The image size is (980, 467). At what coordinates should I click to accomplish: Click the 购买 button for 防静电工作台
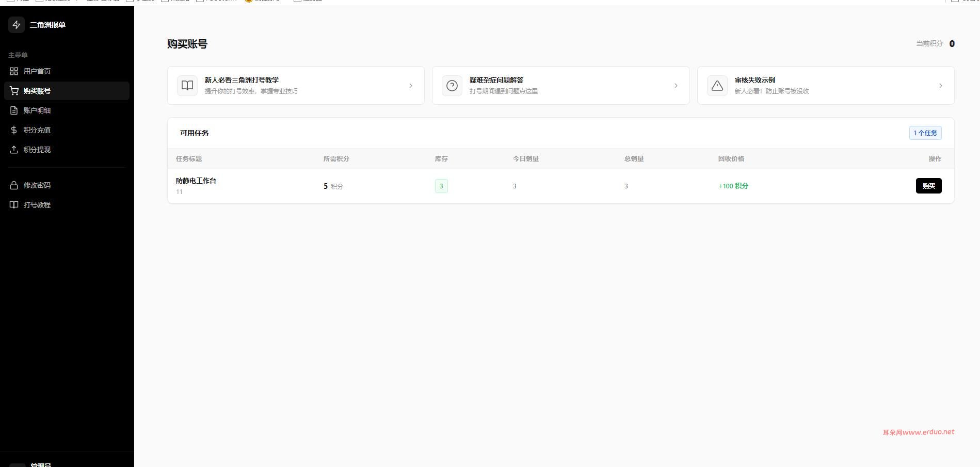928,186
